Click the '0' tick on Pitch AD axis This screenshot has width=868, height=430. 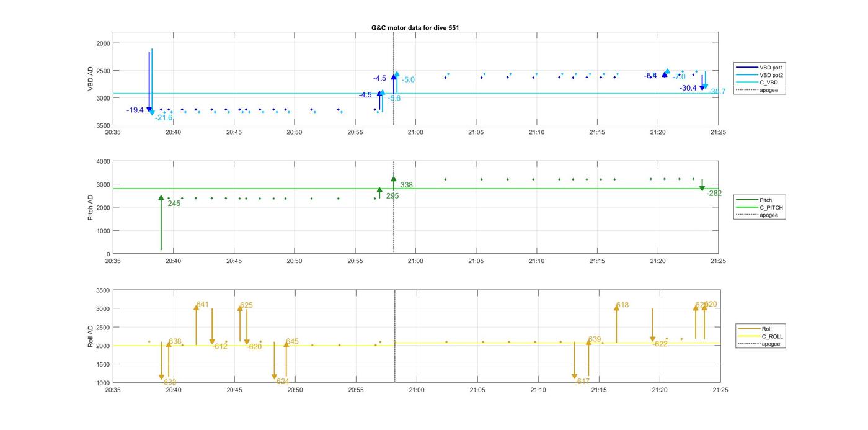[108, 254]
